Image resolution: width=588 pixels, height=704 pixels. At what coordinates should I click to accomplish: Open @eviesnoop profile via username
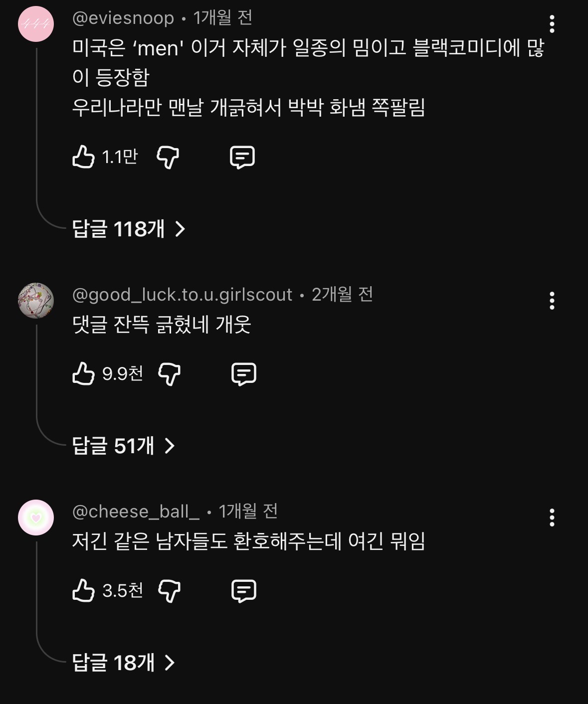[x=123, y=18]
